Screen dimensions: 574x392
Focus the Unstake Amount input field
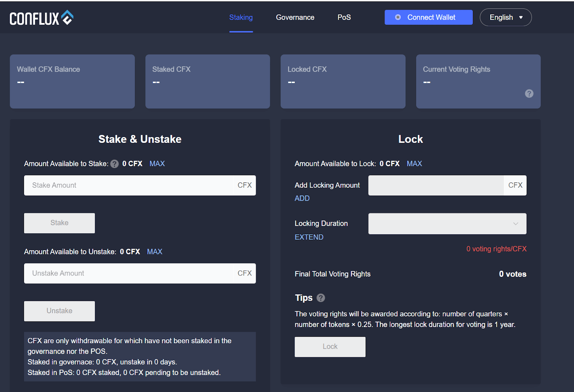pyautogui.click(x=140, y=273)
